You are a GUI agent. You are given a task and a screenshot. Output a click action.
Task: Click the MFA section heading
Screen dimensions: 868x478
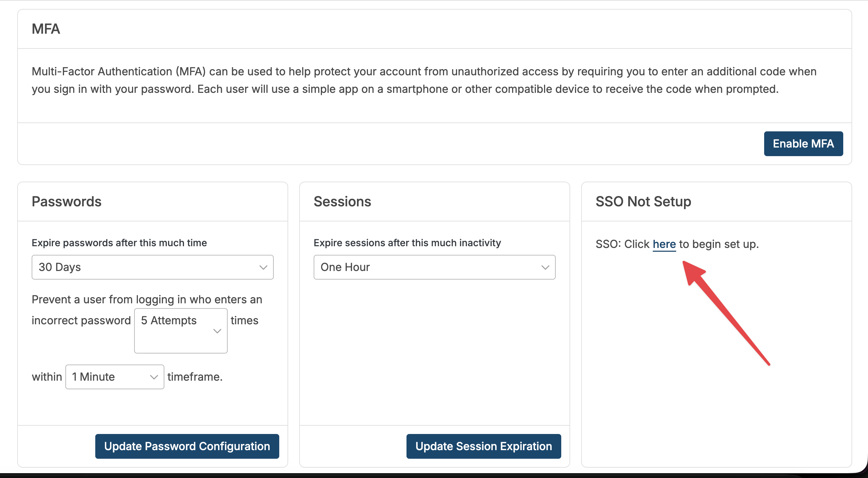click(x=46, y=29)
